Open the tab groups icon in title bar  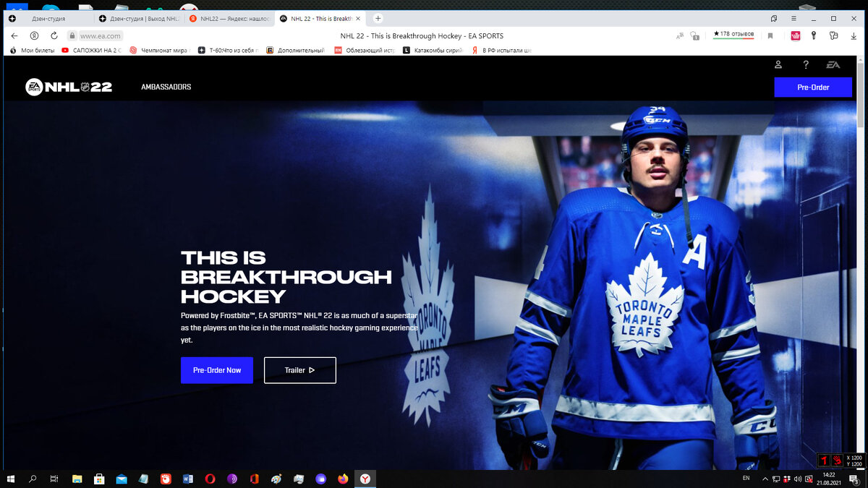pyautogui.click(x=774, y=18)
